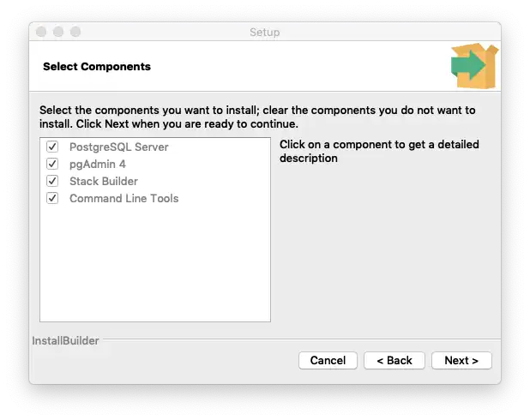Highlight the Stack Builder component label
Viewport: 530px width, 420px height.
click(103, 182)
